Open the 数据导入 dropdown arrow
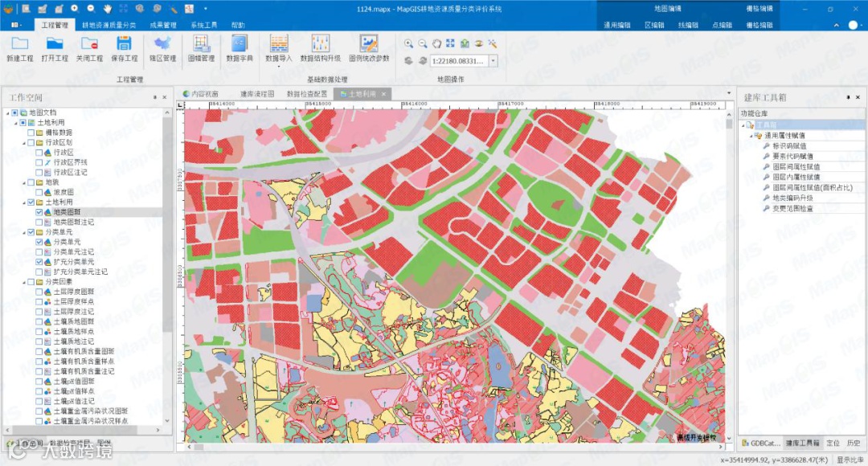Screen dimensions: 868x466 (278, 67)
